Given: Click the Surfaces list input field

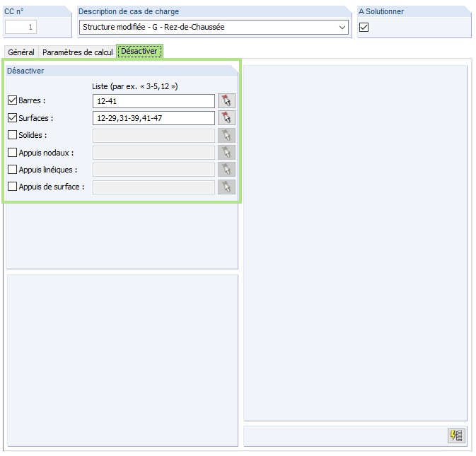Looking at the screenshot, I should [x=153, y=118].
